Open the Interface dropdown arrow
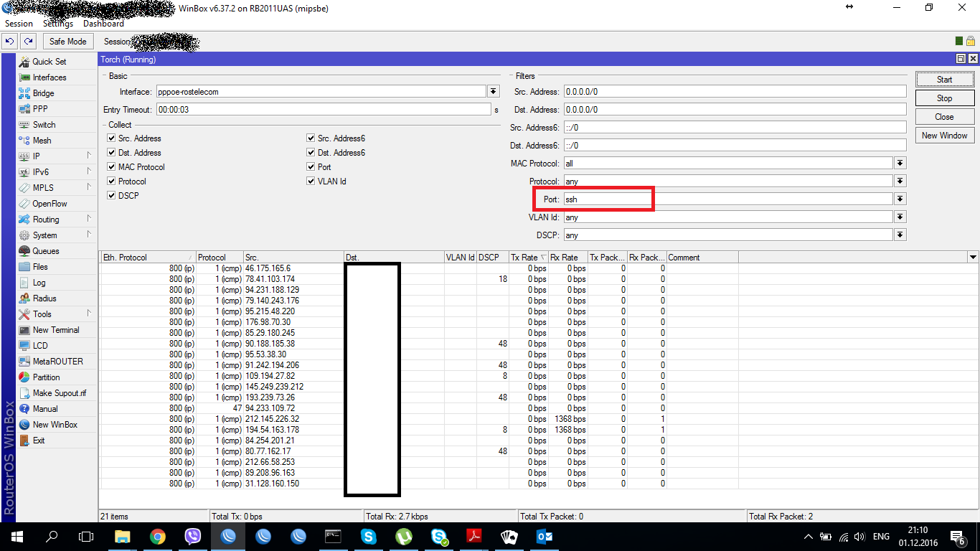 point(494,92)
